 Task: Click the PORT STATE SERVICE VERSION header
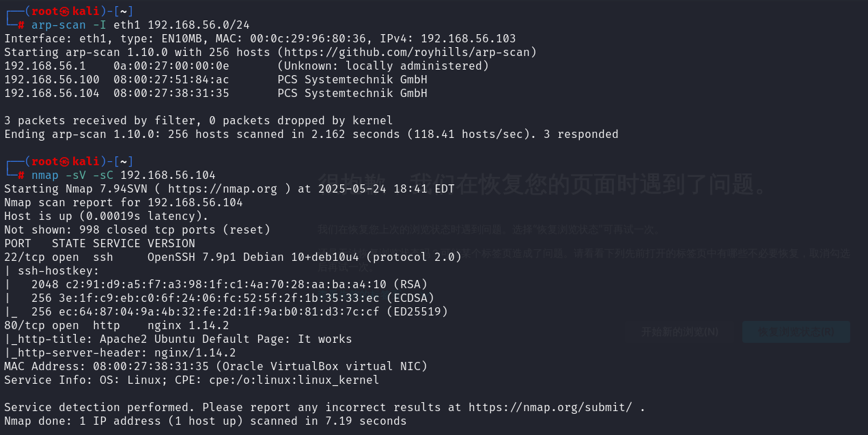pyautogui.click(x=100, y=243)
